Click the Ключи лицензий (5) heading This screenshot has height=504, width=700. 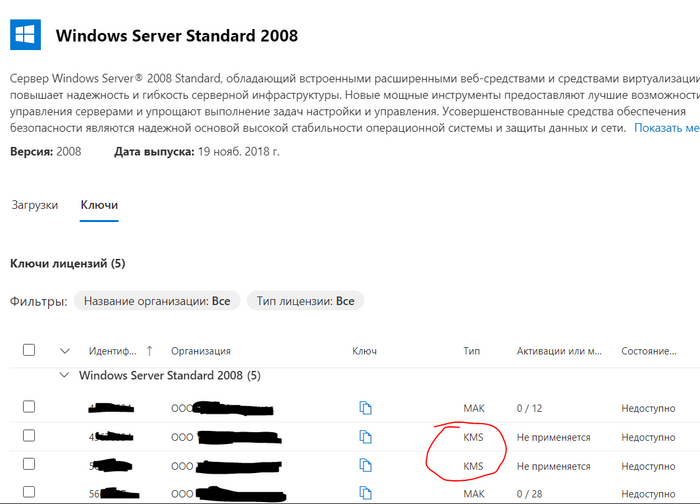[67, 263]
